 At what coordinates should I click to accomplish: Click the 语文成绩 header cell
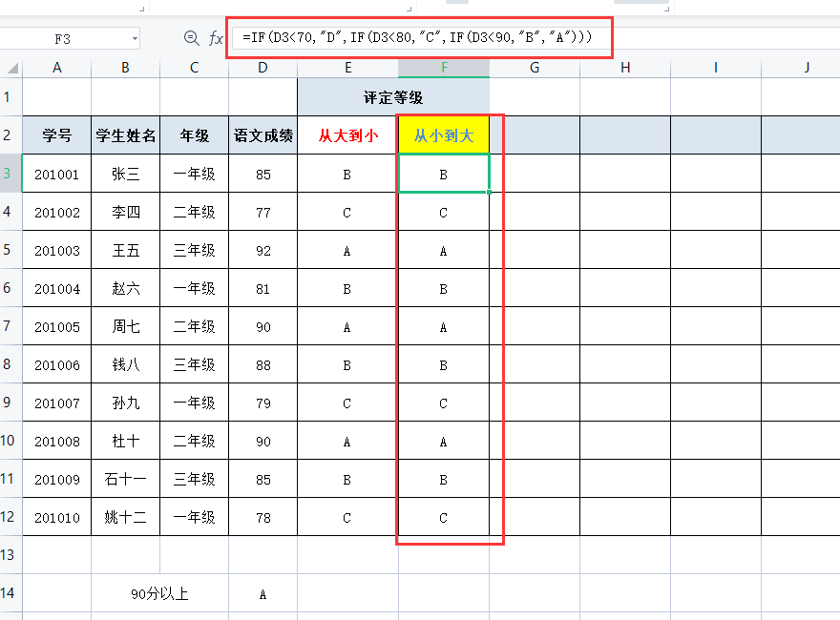[262, 134]
